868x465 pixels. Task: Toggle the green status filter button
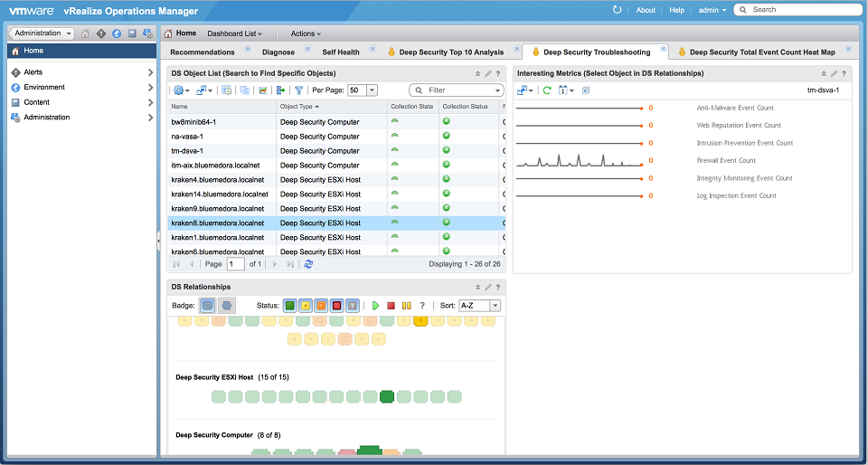[290, 306]
